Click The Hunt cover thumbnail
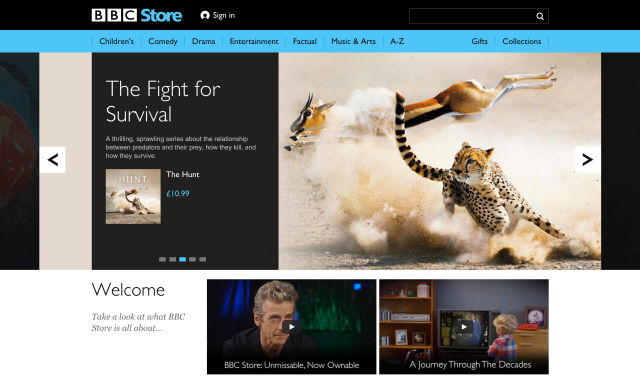This screenshot has width=640, height=380. (133, 196)
